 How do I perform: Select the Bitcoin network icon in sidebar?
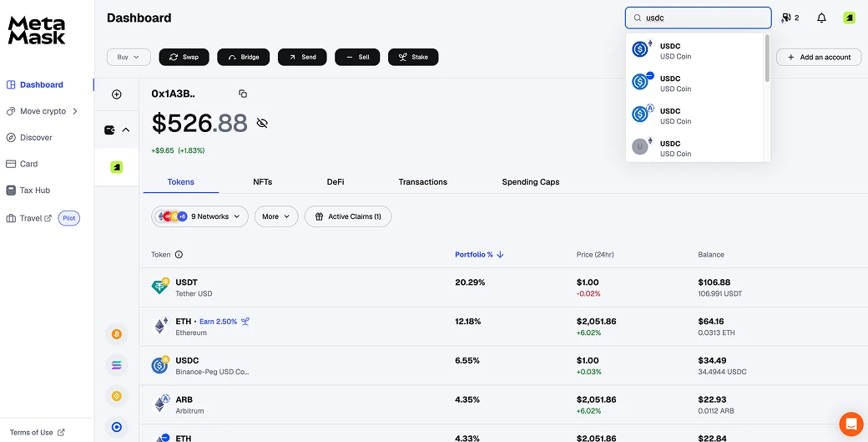click(x=117, y=334)
